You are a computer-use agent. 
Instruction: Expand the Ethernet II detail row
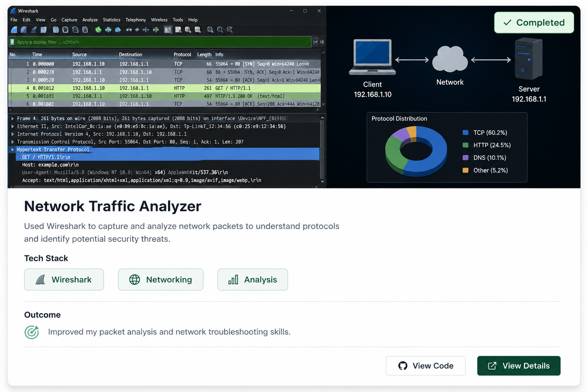(13, 126)
